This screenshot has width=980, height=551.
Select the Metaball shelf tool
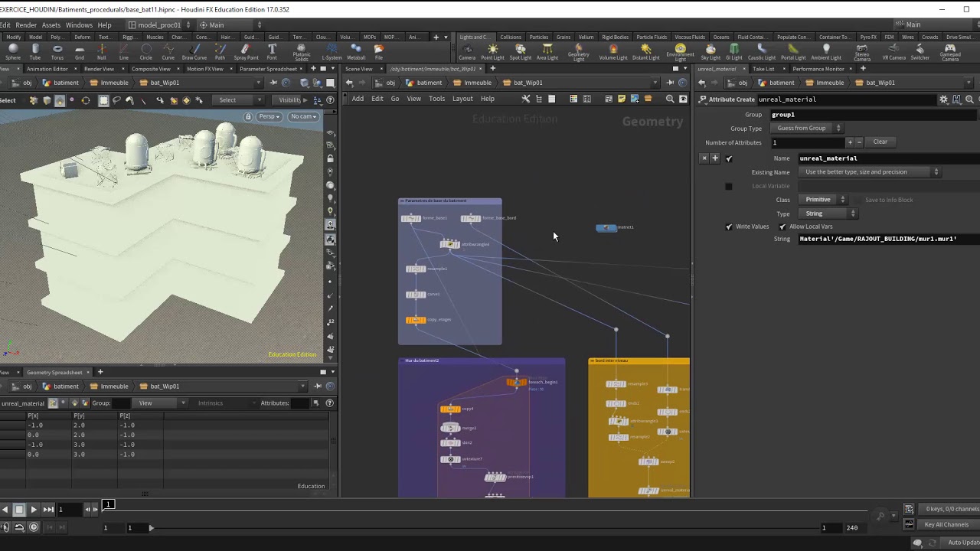point(356,52)
